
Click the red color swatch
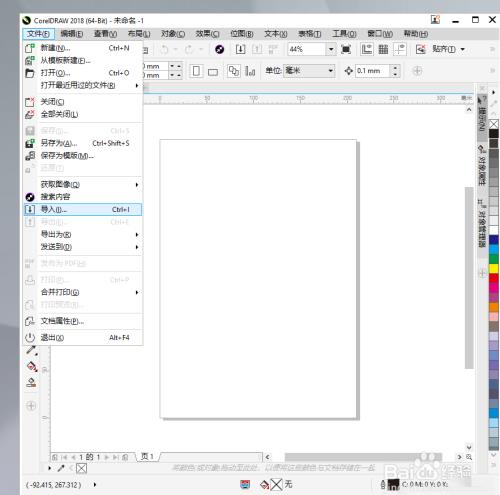click(x=494, y=278)
